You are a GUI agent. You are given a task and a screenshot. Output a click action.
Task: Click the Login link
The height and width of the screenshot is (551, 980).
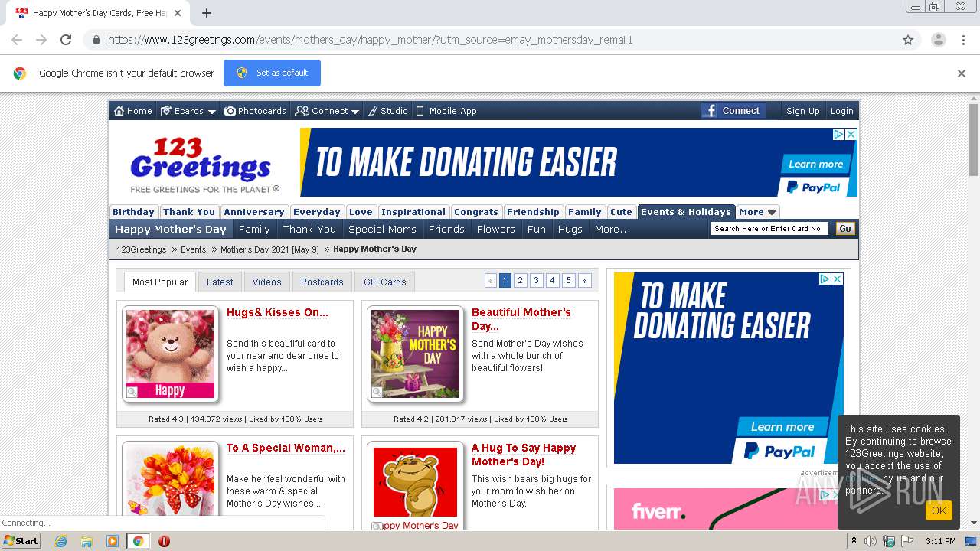(841, 111)
